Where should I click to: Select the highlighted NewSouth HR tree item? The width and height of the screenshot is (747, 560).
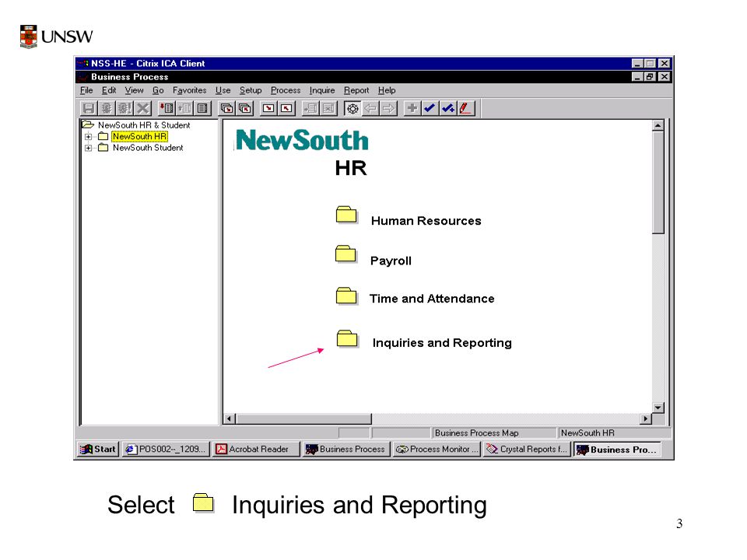pos(139,137)
